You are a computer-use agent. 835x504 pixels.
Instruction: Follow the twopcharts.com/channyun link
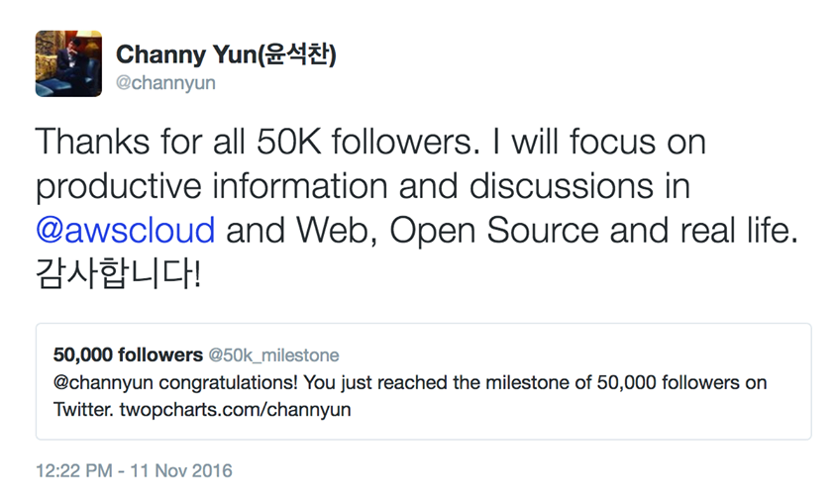pos(235,409)
